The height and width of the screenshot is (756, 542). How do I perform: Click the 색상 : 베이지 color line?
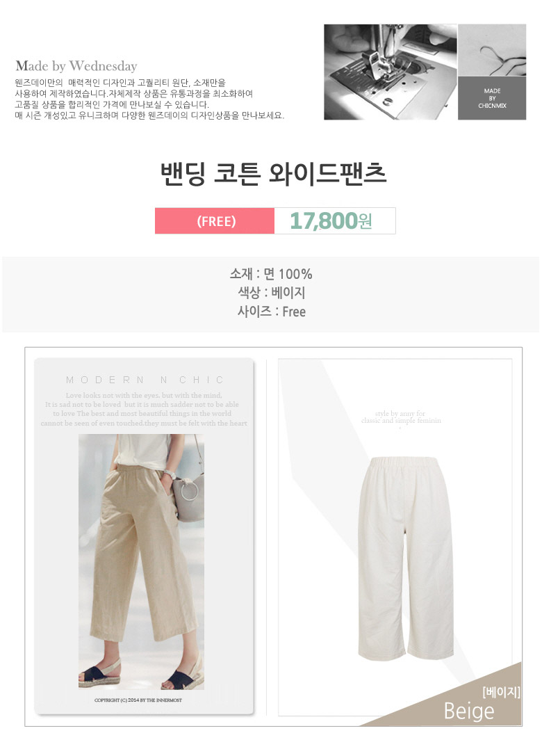pos(271,293)
